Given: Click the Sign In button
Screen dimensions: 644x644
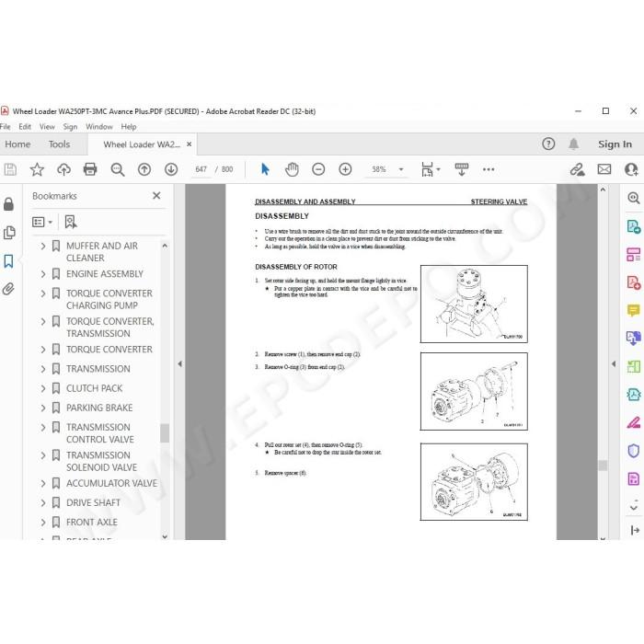Looking at the screenshot, I should 615,144.
